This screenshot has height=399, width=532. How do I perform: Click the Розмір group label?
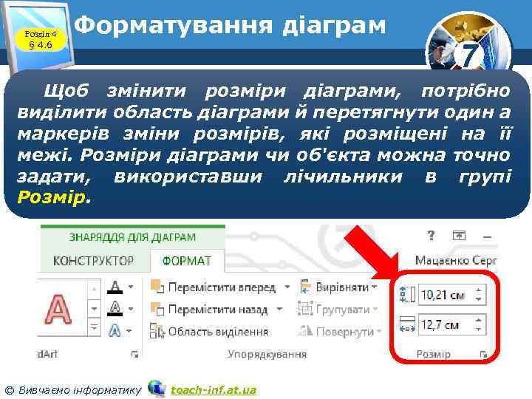coord(433,354)
